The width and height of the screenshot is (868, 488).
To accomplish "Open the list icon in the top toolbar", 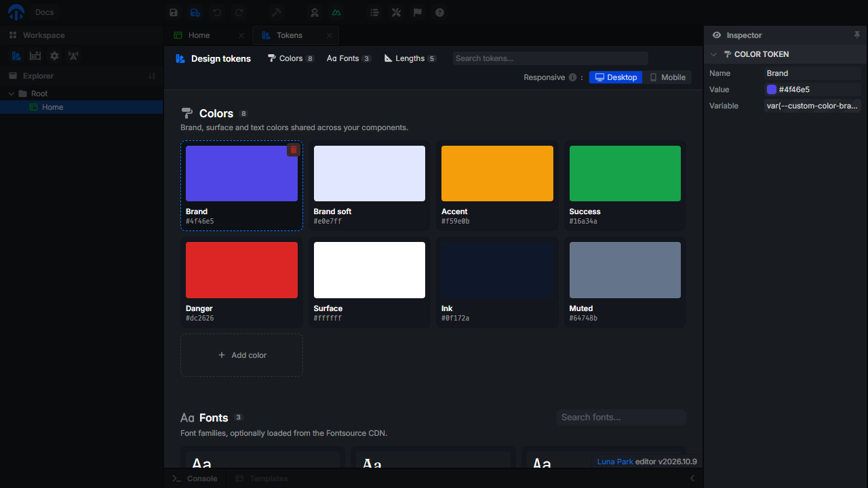I will pyautogui.click(x=374, y=12).
